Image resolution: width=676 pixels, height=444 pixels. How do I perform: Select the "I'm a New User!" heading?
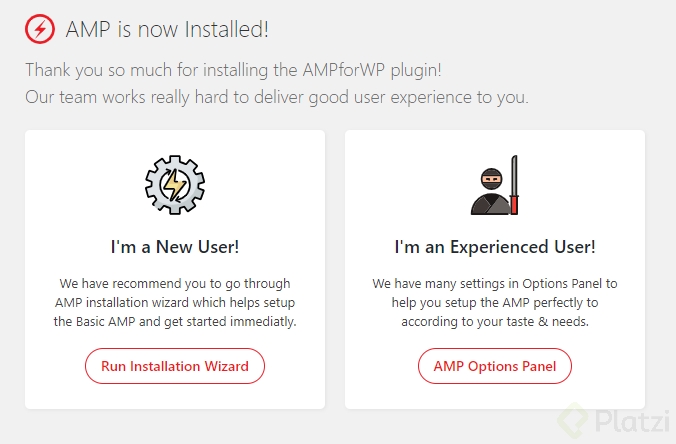[175, 247]
